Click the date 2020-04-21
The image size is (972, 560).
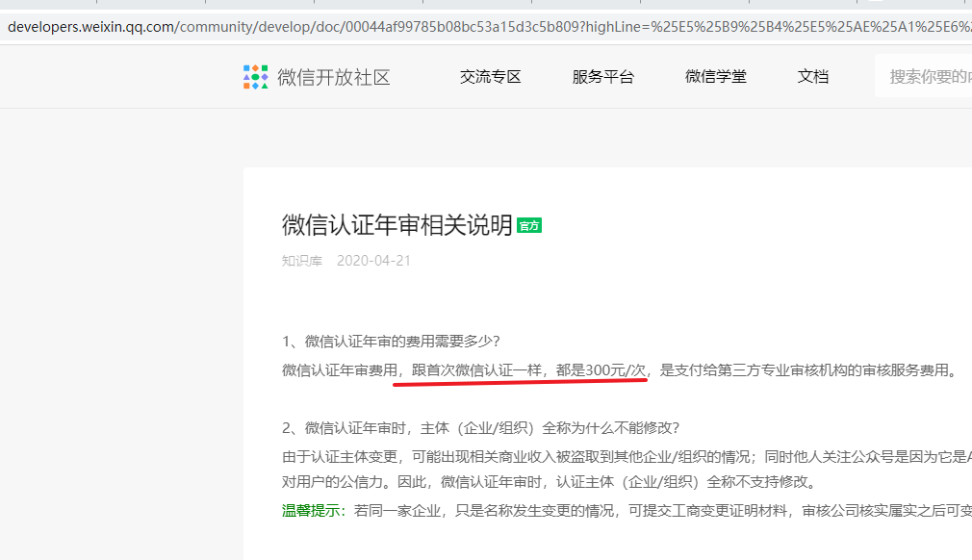[x=373, y=261]
